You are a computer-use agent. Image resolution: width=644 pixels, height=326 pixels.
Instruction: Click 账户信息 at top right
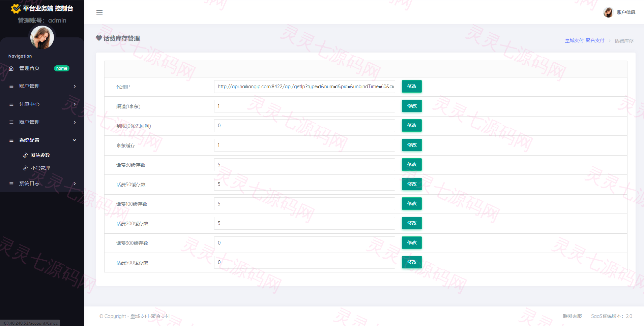(x=626, y=12)
